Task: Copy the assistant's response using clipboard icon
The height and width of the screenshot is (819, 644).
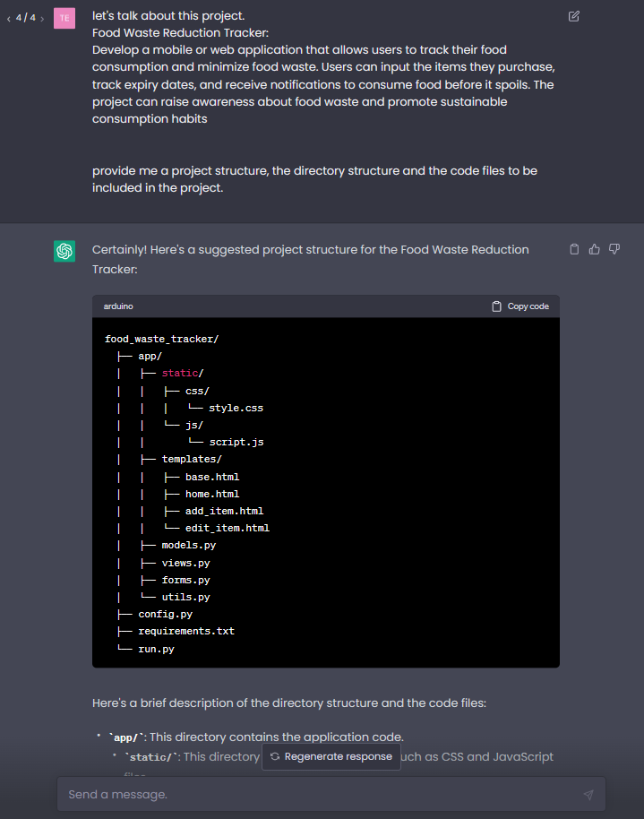Action: pos(574,249)
